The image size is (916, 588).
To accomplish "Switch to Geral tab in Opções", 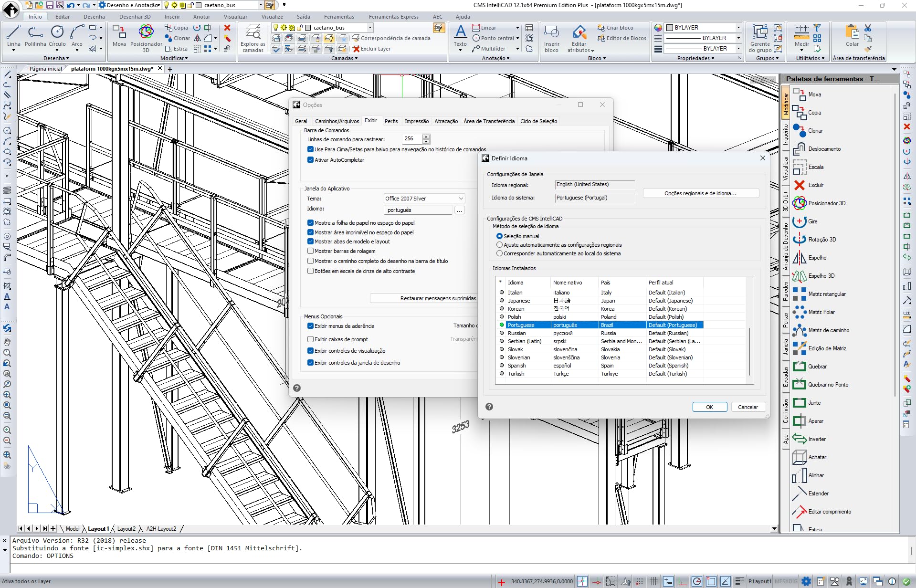I will 301,121.
